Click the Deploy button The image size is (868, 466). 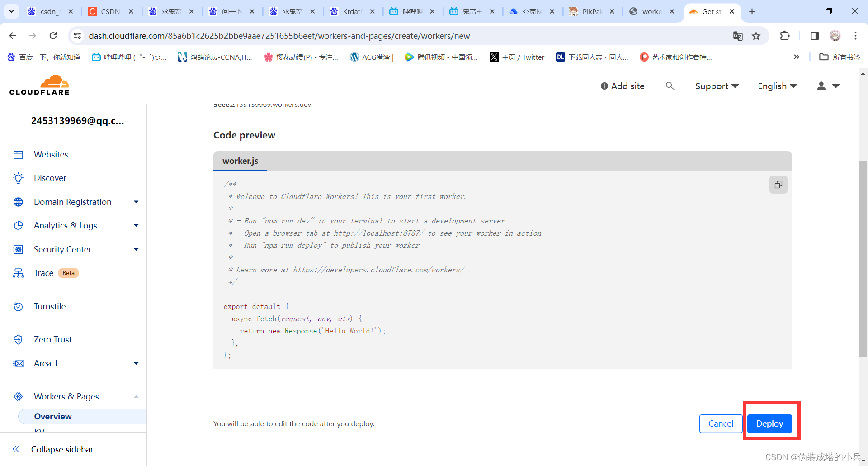click(769, 424)
